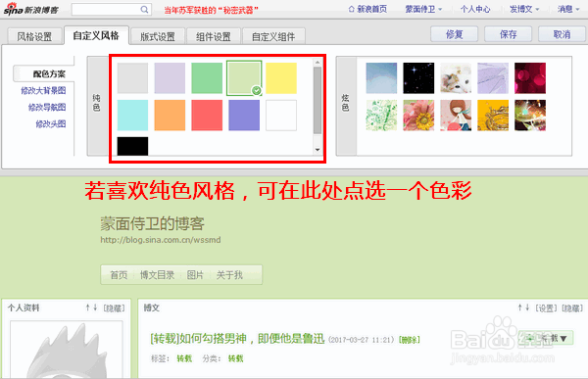This screenshot has height=379, width=588.
Task: Open the 图片 nav item
Action: click(195, 275)
